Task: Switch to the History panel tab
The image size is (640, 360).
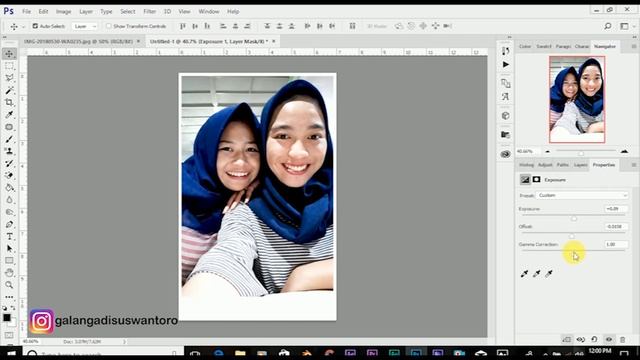Action: tap(526, 165)
